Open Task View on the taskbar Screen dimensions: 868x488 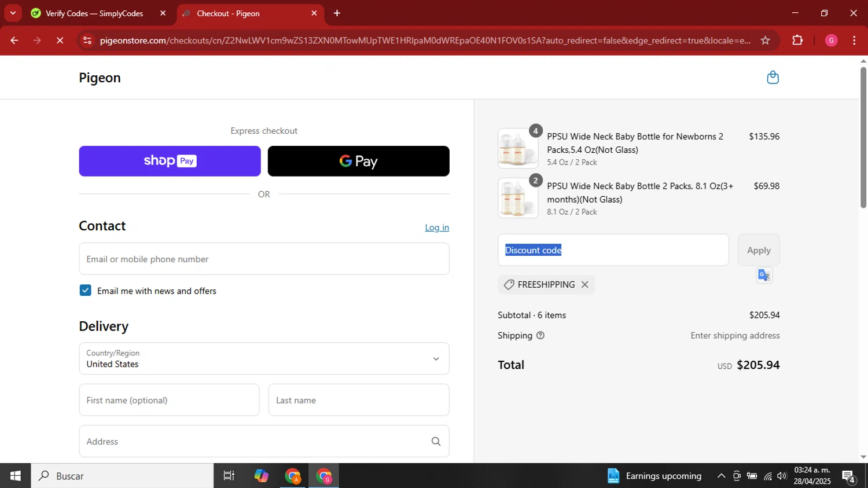pos(229,476)
